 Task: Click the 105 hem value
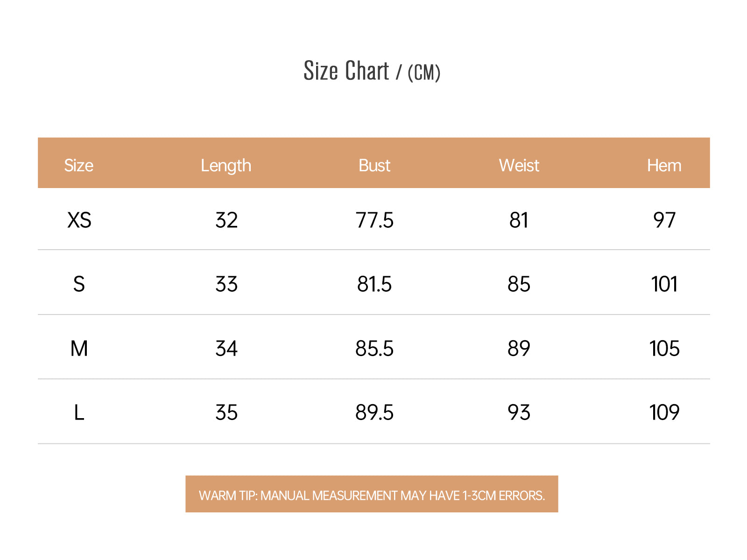point(664,348)
